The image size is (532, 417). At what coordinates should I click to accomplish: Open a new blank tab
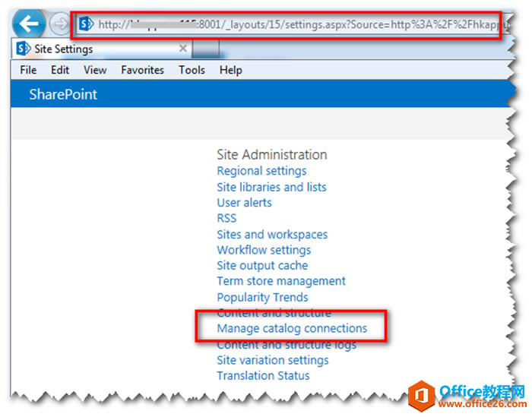click(x=205, y=49)
